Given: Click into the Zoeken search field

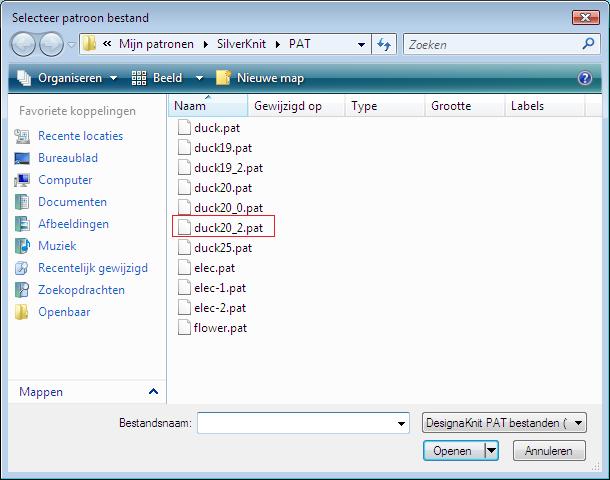Looking at the screenshot, I should tap(490, 45).
